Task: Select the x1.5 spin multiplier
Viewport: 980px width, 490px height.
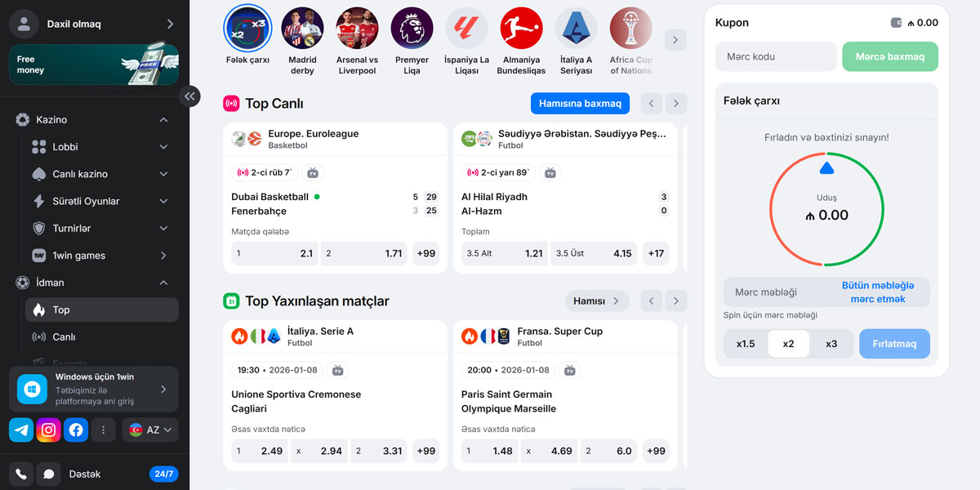Action: pos(746,344)
